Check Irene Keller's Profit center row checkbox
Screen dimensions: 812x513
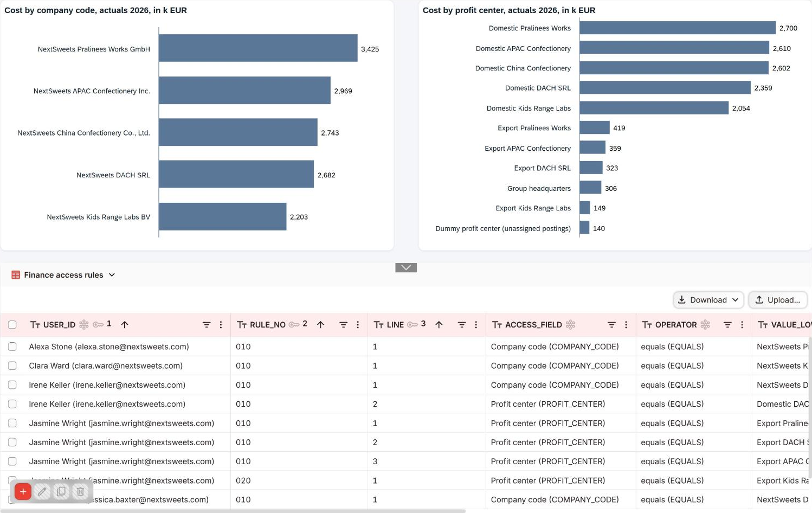pos(12,404)
